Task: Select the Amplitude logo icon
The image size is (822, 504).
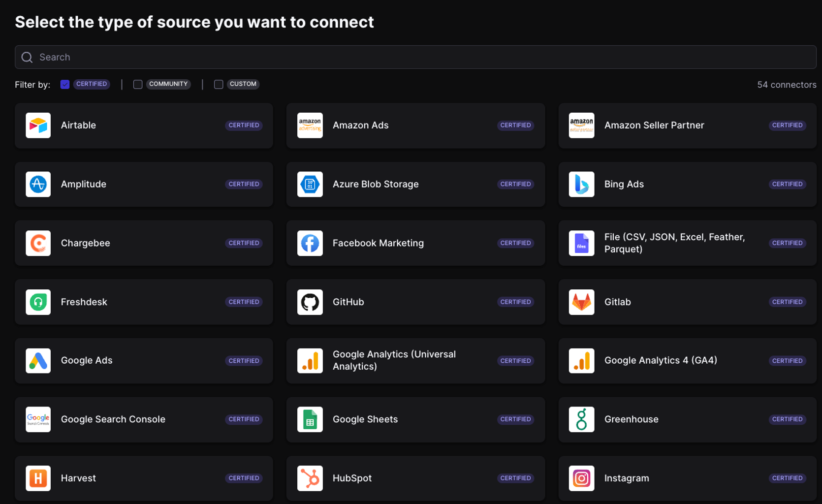Action: tap(38, 184)
